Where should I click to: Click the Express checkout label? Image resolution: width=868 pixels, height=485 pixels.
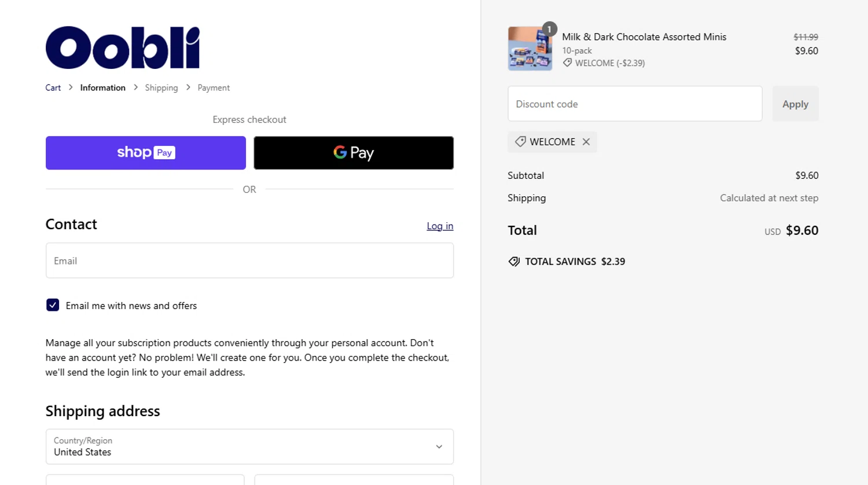[249, 120]
